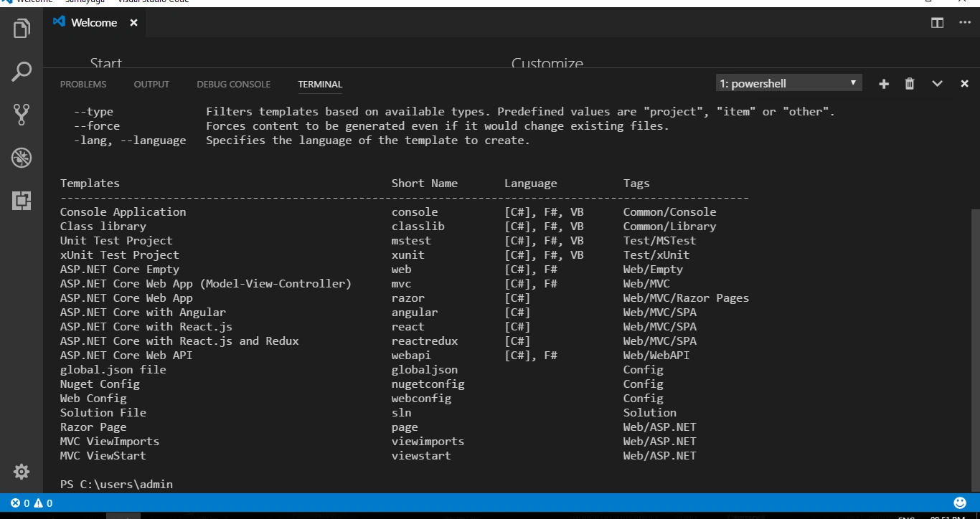
Task: Click 'Unit Test Project' text
Action: point(116,241)
